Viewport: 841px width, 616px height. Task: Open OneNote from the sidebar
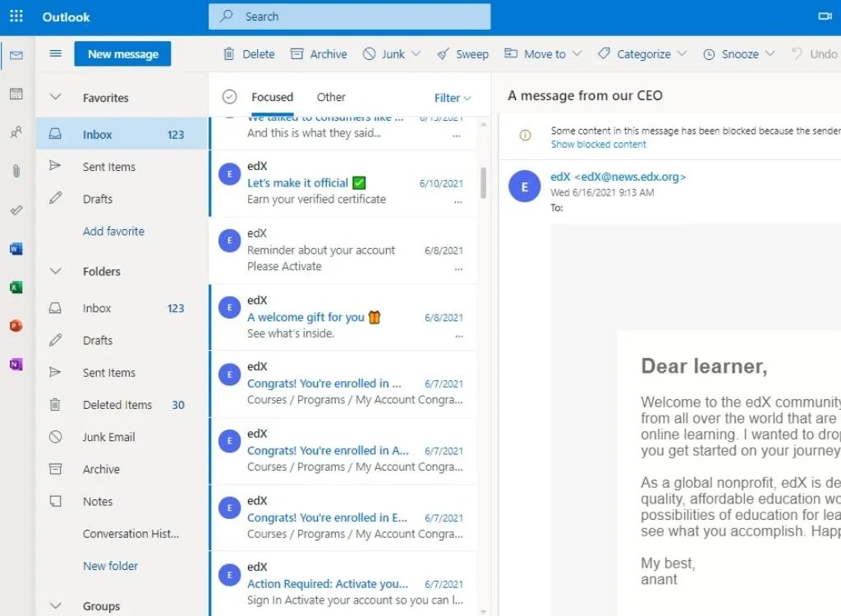[16, 364]
